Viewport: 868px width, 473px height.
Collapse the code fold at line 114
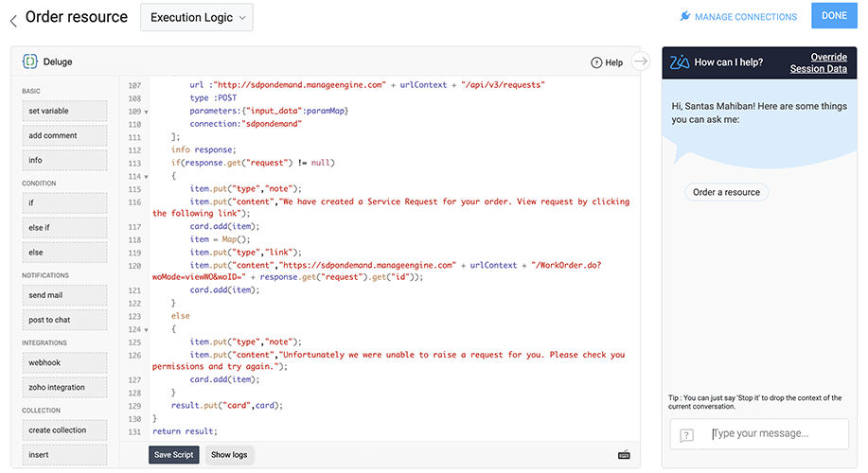click(x=146, y=177)
